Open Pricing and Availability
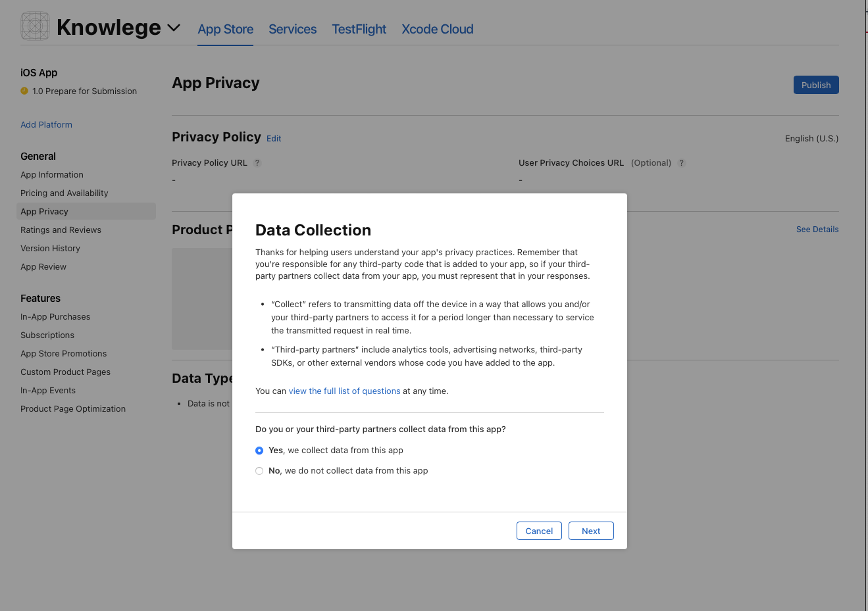This screenshot has height=611, width=868. click(x=64, y=193)
